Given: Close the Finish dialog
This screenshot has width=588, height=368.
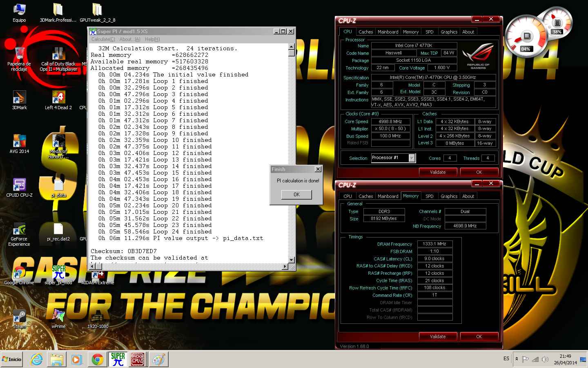Looking at the screenshot, I should coord(318,169).
